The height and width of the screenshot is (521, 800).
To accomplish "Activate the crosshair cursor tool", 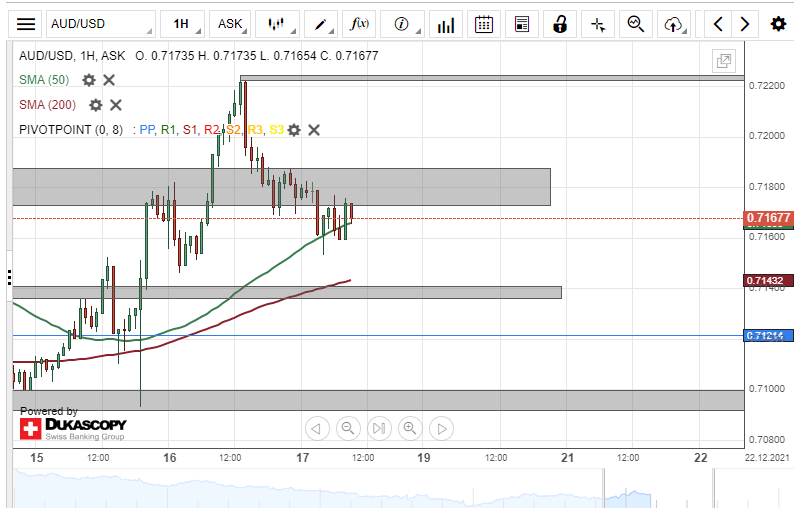I will [597, 24].
